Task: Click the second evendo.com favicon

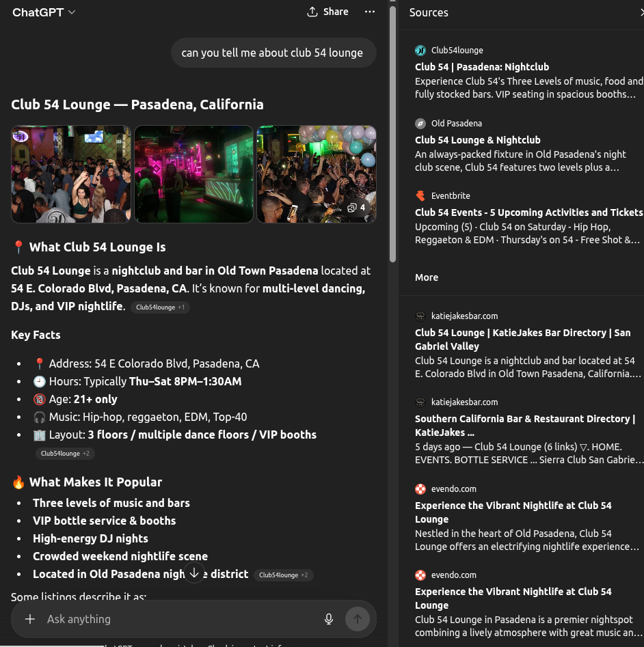Action: [420, 575]
